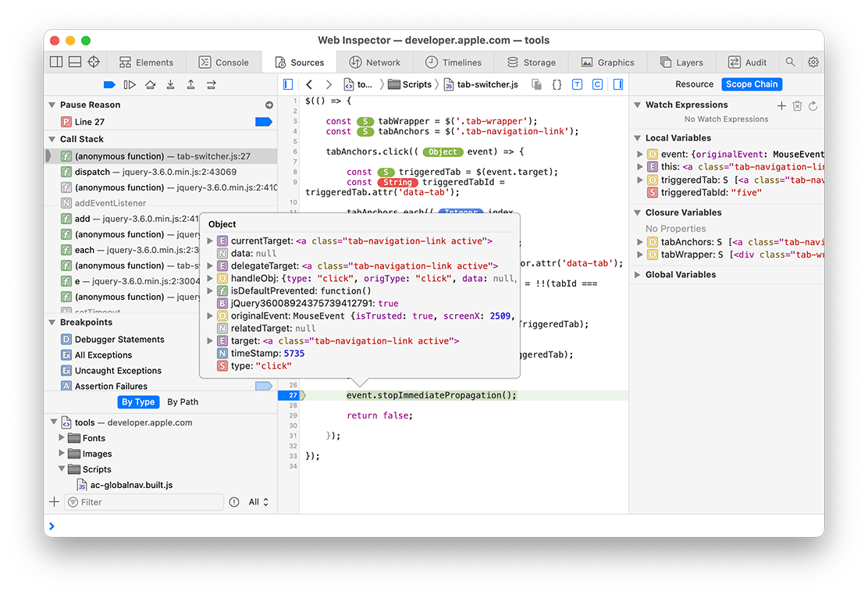
Task: Collapse the Scripts folder
Action: point(62,469)
